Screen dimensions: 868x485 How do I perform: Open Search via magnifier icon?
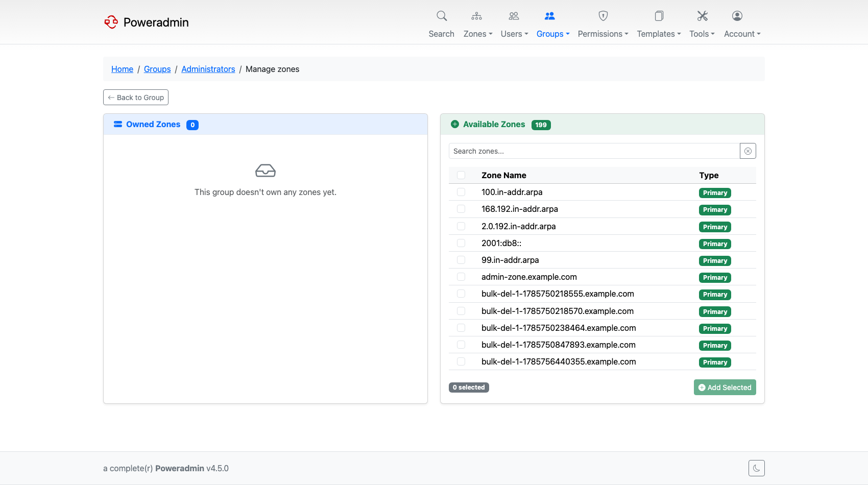[442, 16]
